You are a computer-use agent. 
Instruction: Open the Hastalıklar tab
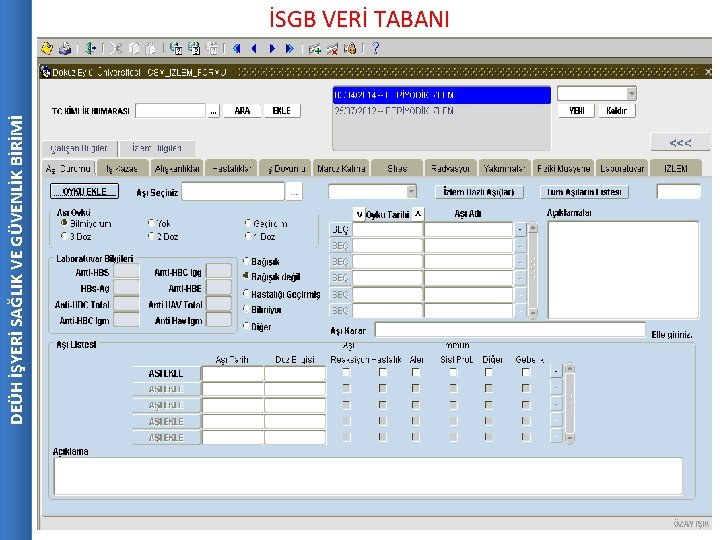(x=231, y=169)
